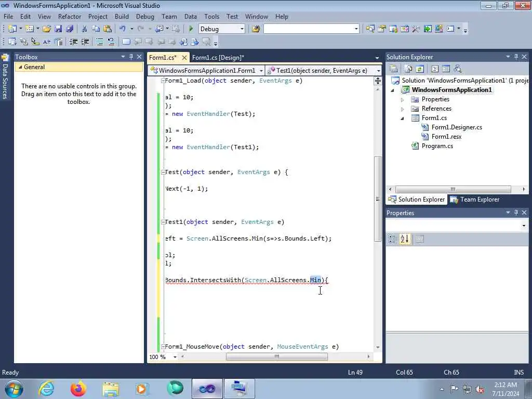The height and width of the screenshot is (399, 532).
Task: Toggle Alphabetical sort in Properties panel
Action: point(404,239)
